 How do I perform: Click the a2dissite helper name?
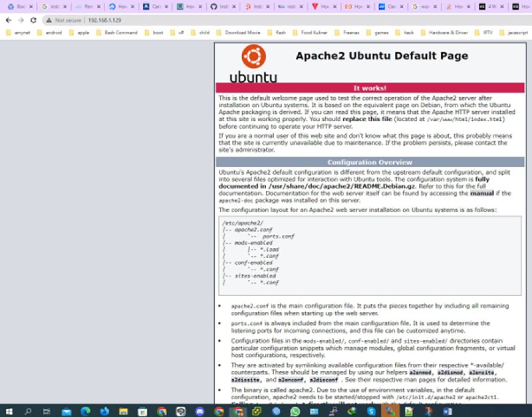[x=245, y=380]
